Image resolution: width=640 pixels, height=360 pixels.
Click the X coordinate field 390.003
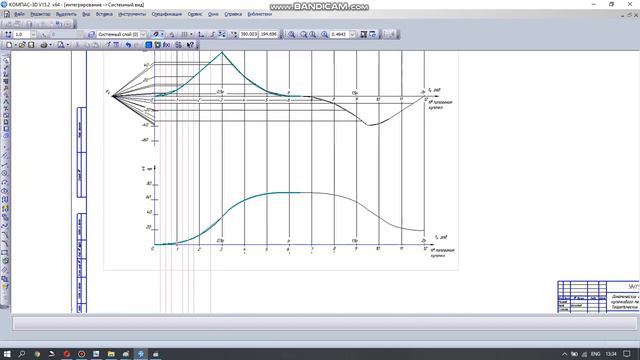pos(248,34)
